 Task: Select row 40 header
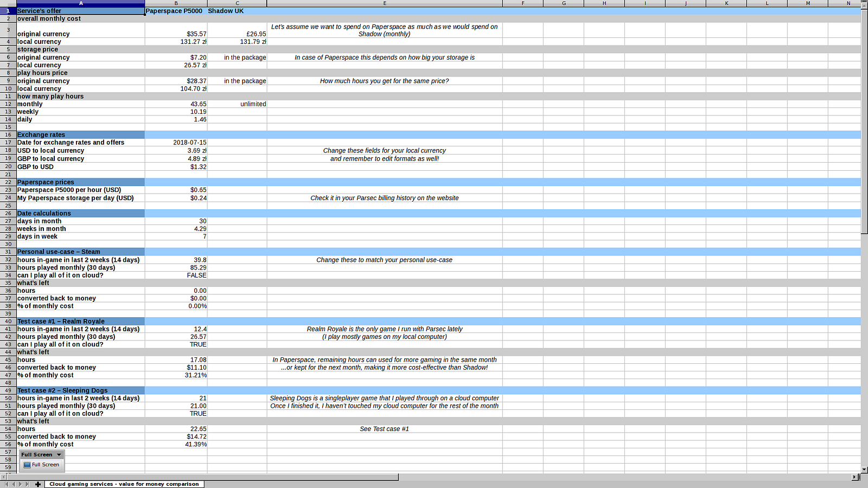coord(8,322)
